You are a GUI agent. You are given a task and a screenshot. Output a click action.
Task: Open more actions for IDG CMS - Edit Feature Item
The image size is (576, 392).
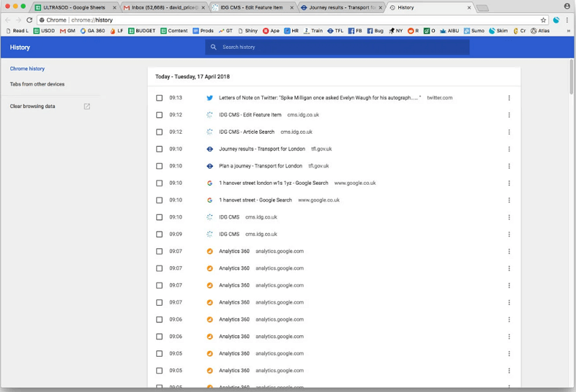509,115
